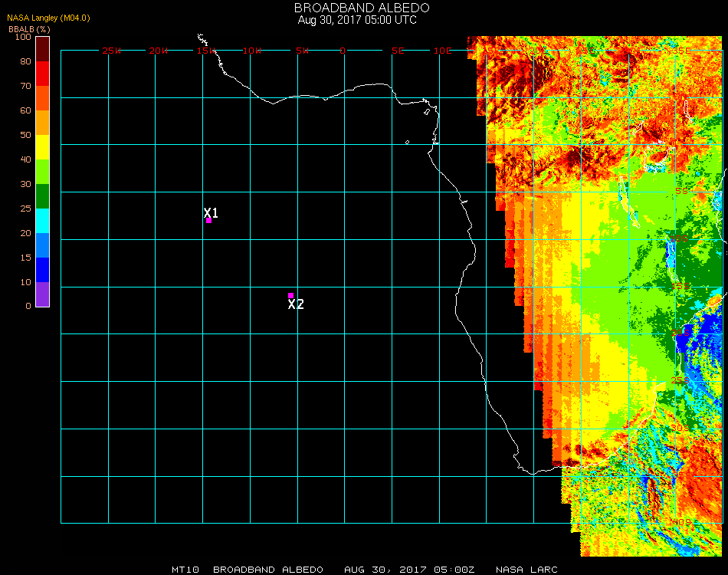The width and height of the screenshot is (728, 575).
Task: Click the BROADBAND ALBEDO title text
Action: [357, 8]
